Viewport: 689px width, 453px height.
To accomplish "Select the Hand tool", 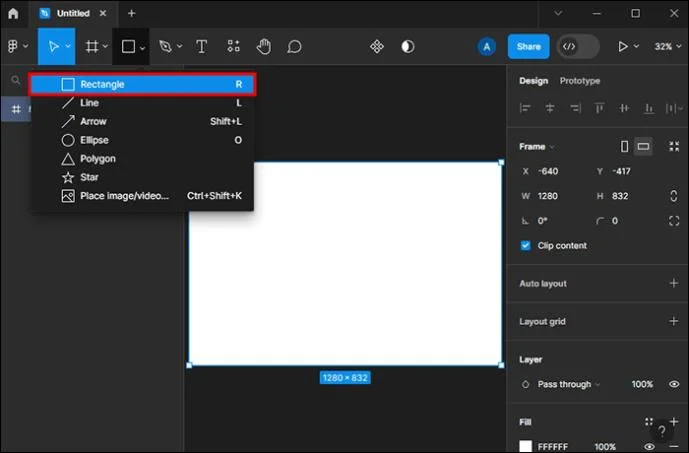I will [264, 47].
